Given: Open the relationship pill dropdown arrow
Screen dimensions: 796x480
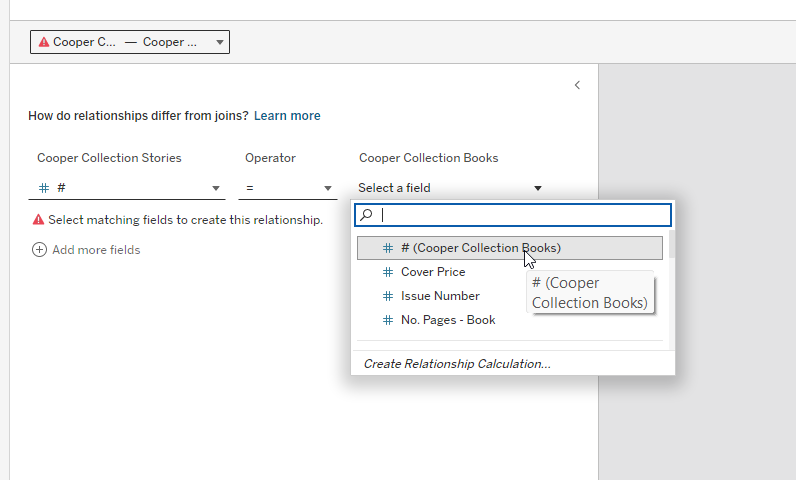Looking at the screenshot, I should [220, 42].
